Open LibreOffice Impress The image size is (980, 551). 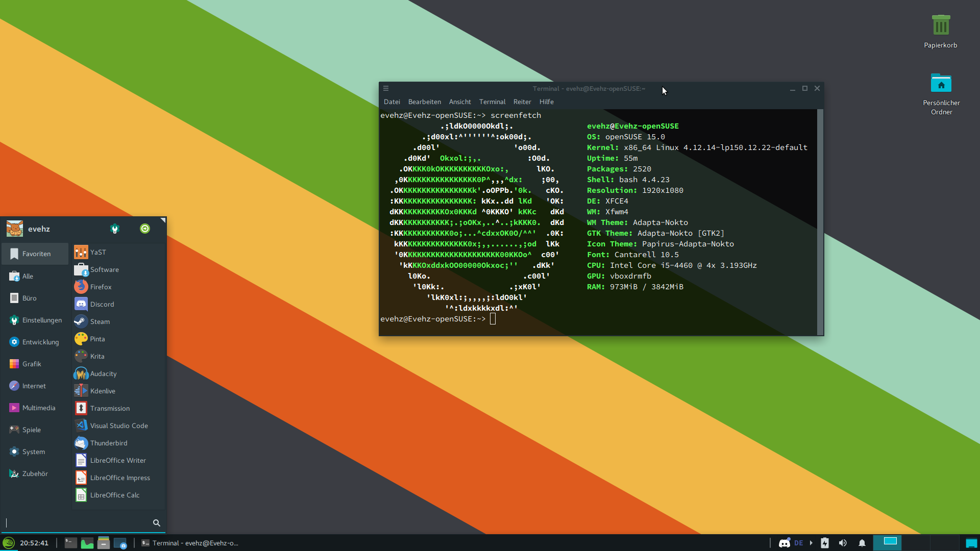point(118,478)
